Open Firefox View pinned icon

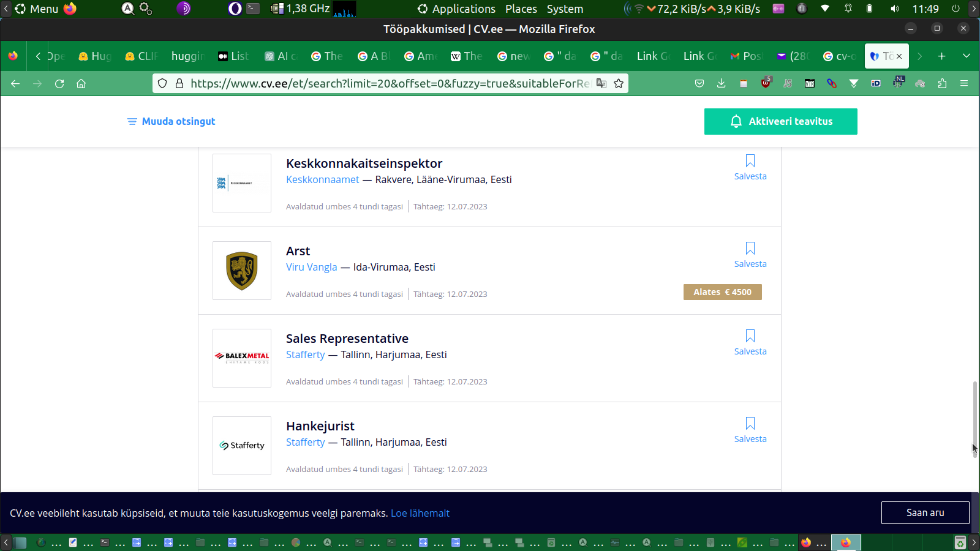pyautogui.click(x=13, y=56)
